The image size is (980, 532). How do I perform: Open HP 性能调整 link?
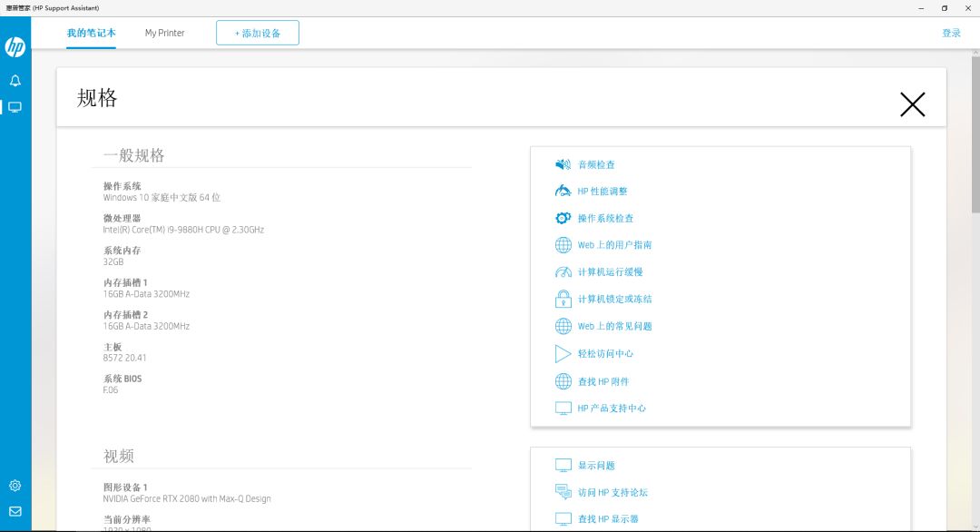[x=603, y=192]
